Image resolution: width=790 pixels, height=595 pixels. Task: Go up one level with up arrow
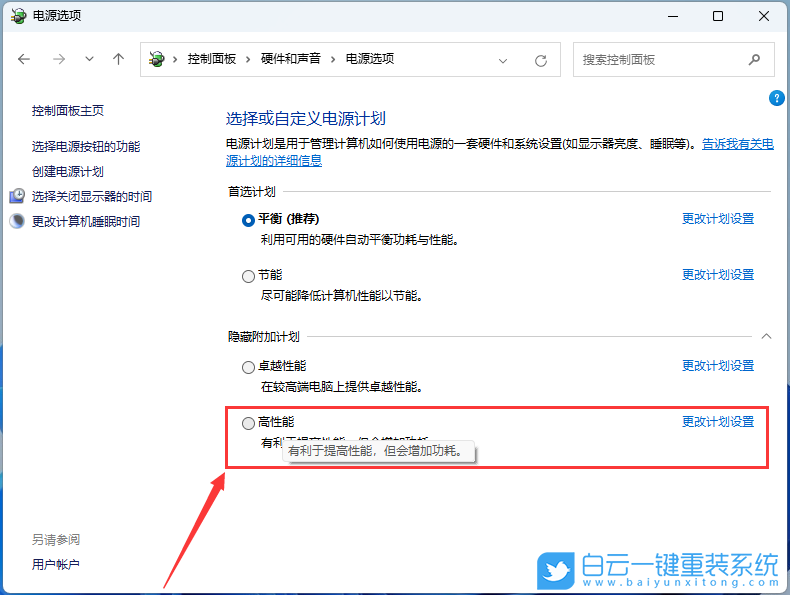(x=118, y=59)
